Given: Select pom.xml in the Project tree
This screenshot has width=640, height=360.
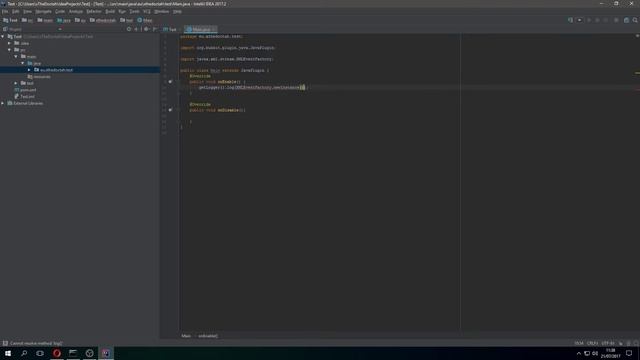Looking at the screenshot, I should pyautogui.click(x=25, y=90).
